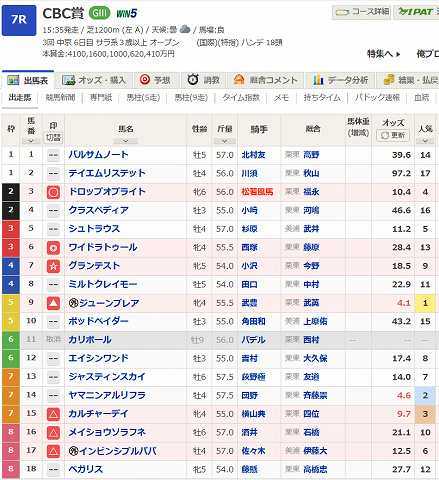The height and width of the screenshot is (480, 439).
Task: Expand the 馬名 sort dropdown arrow
Action: 126,141
